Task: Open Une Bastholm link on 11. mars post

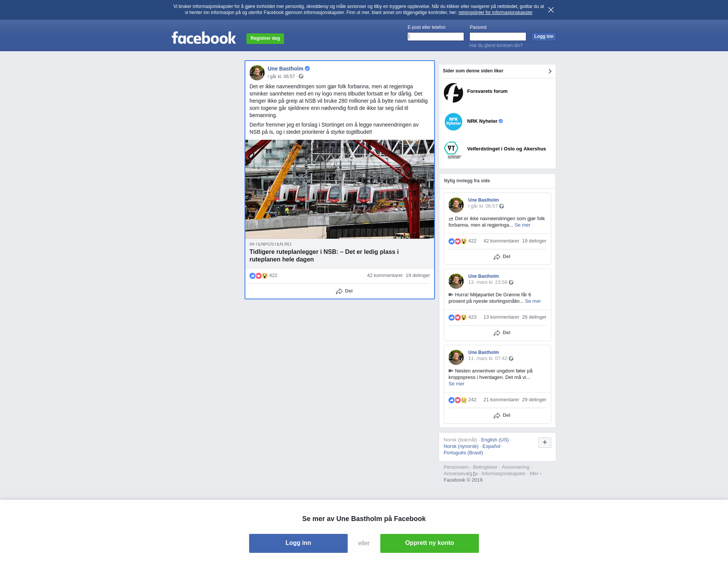Action: click(483, 352)
